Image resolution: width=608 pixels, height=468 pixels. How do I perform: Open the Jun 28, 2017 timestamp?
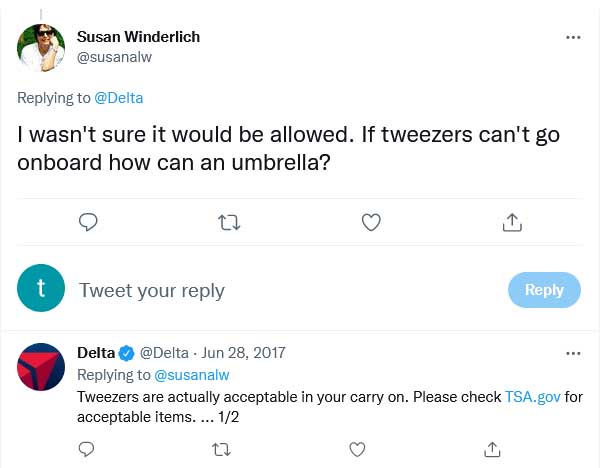pos(243,353)
